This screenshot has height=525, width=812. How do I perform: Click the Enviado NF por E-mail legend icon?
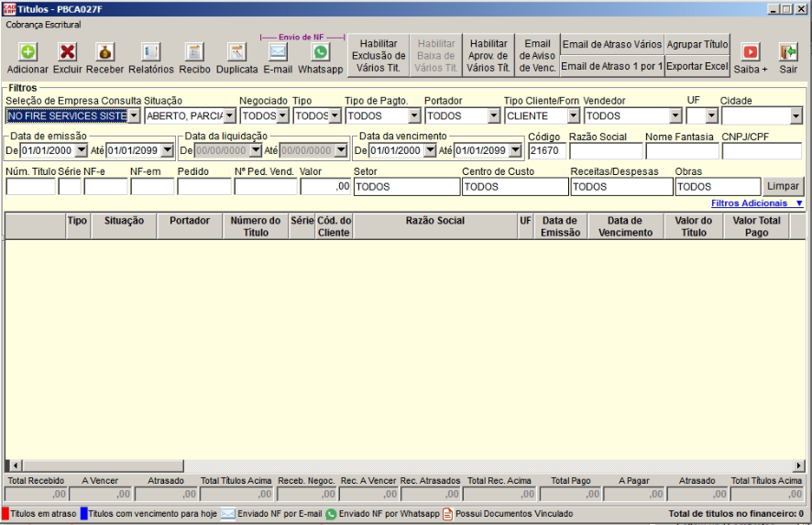click(228, 514)
